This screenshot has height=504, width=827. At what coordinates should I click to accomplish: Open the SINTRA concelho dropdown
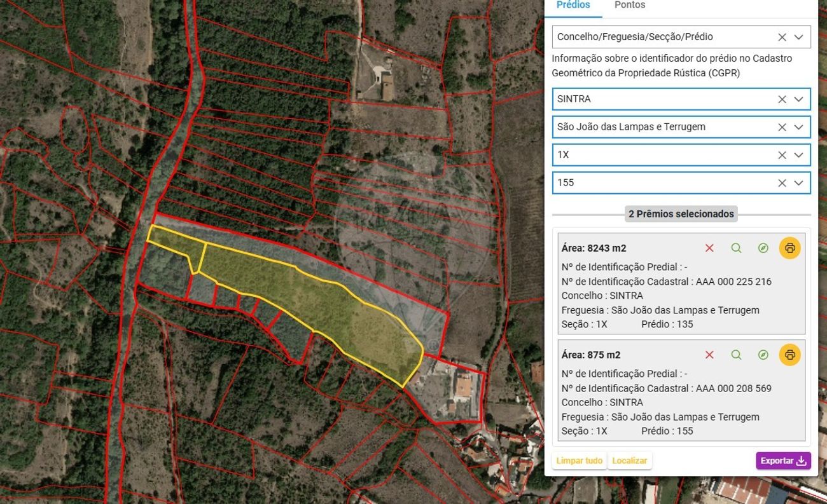(799, 99)
